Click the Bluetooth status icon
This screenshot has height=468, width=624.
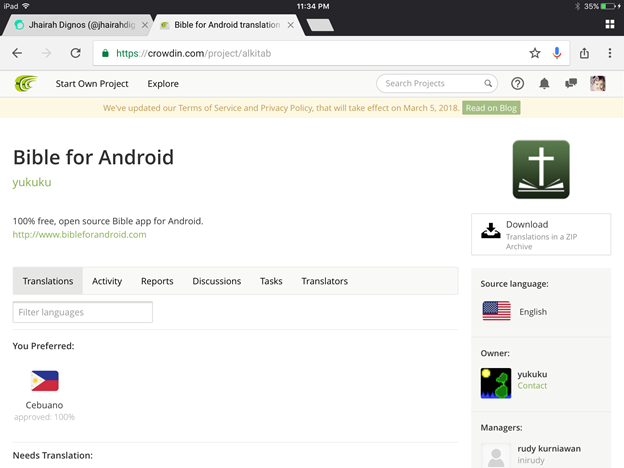click(577, 6)
